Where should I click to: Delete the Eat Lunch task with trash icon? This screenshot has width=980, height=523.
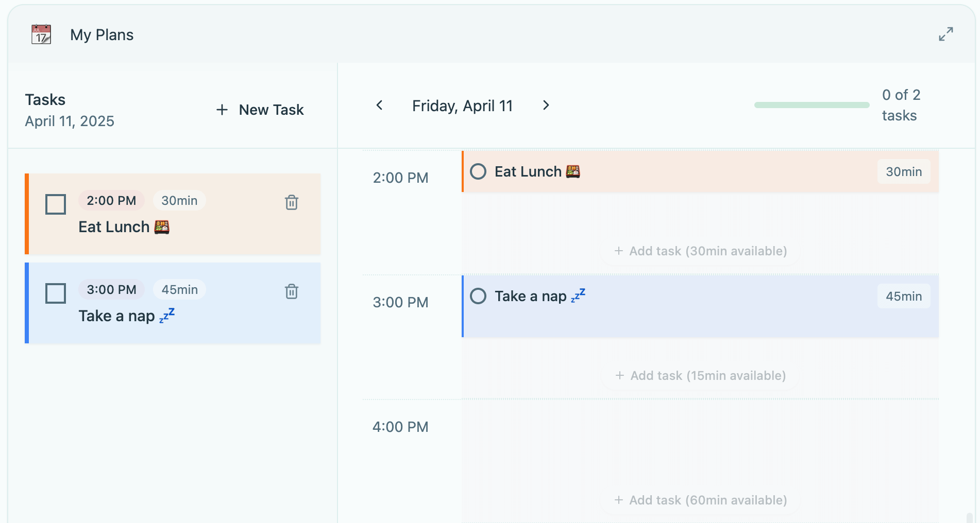(291, 203)
